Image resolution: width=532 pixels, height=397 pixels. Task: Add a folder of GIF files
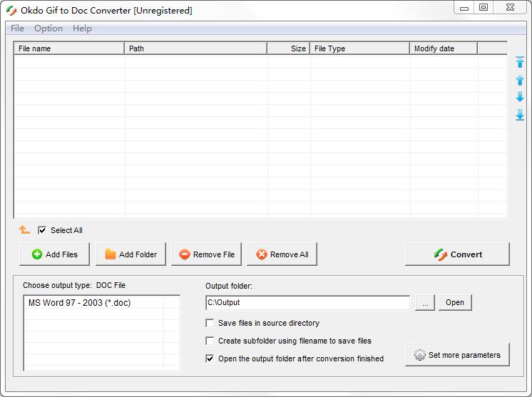click(131, 254)
